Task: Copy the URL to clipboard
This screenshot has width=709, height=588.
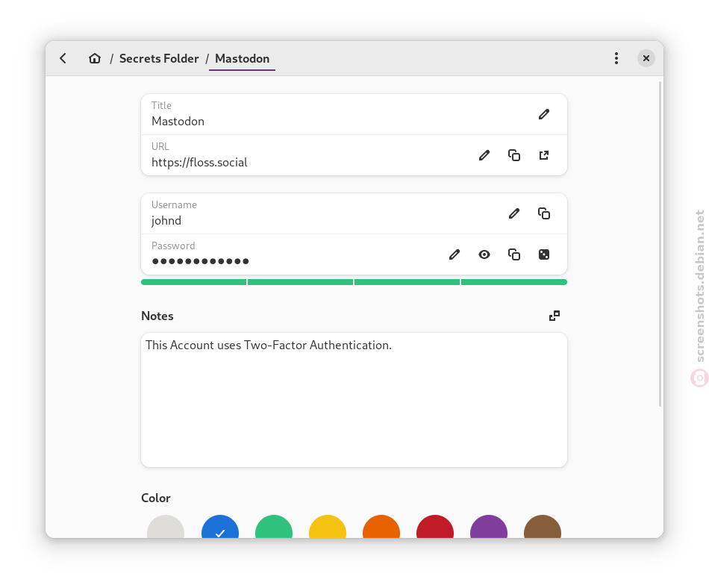Action: [x=514, y=155]
